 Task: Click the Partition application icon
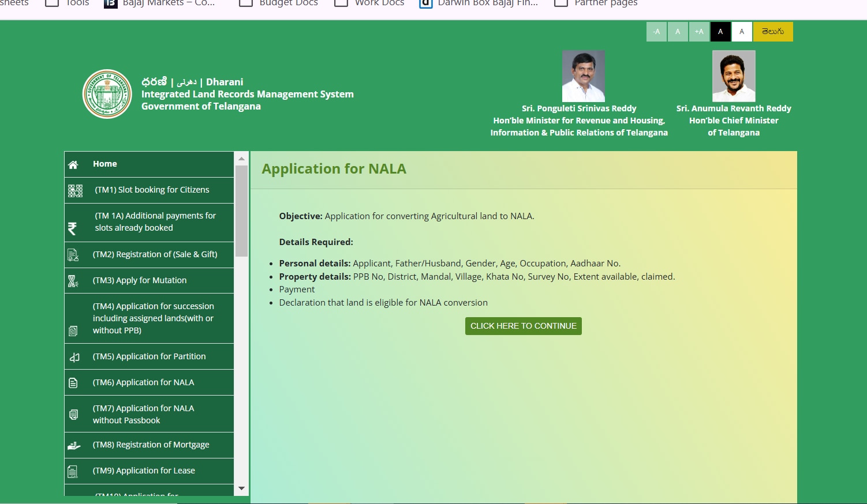click(74, 357)
